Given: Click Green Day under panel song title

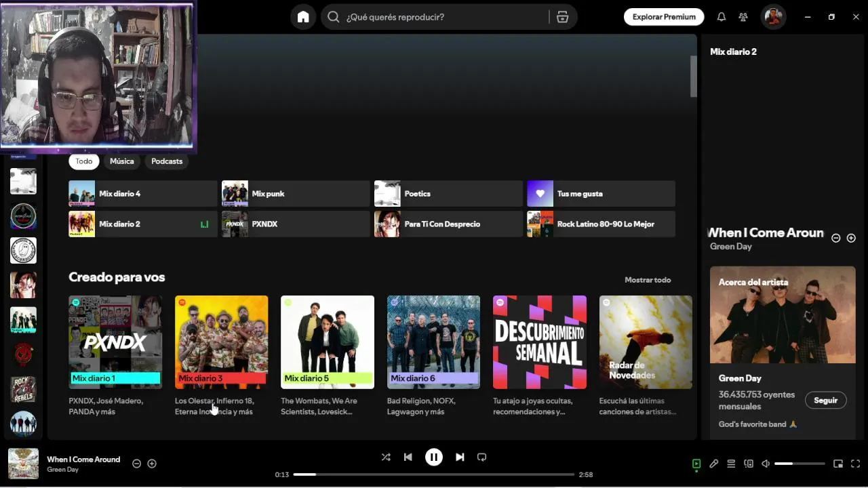Looking at the screenshot, I should coord(731,247).
